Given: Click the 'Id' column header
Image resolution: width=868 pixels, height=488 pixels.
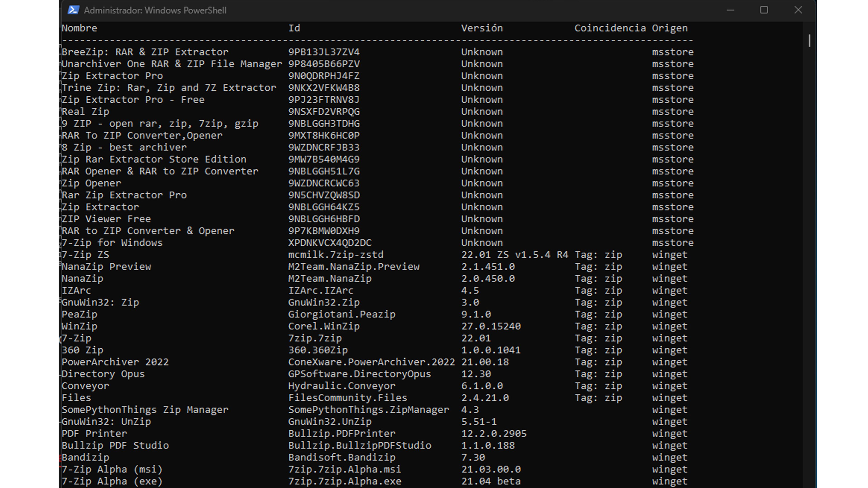Looking at the screenshot, I should pos(294,28).
